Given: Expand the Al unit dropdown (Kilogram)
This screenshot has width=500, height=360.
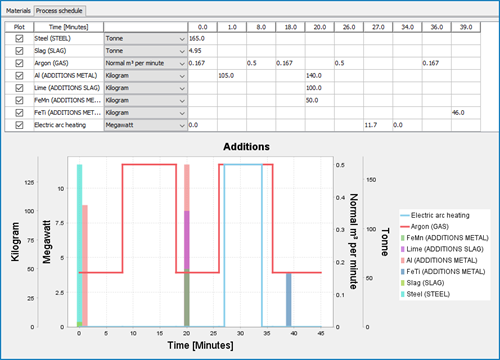Looking at the screenshot, I should click(145, 76).
